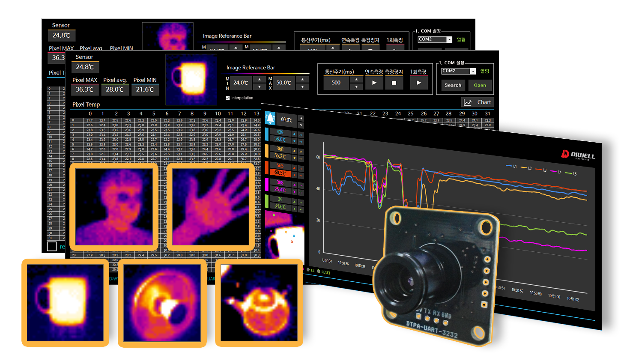Screen dimensions: 621x364
Task: Click the red single up arrow beside 565
Action: click(x=294, y=168)
